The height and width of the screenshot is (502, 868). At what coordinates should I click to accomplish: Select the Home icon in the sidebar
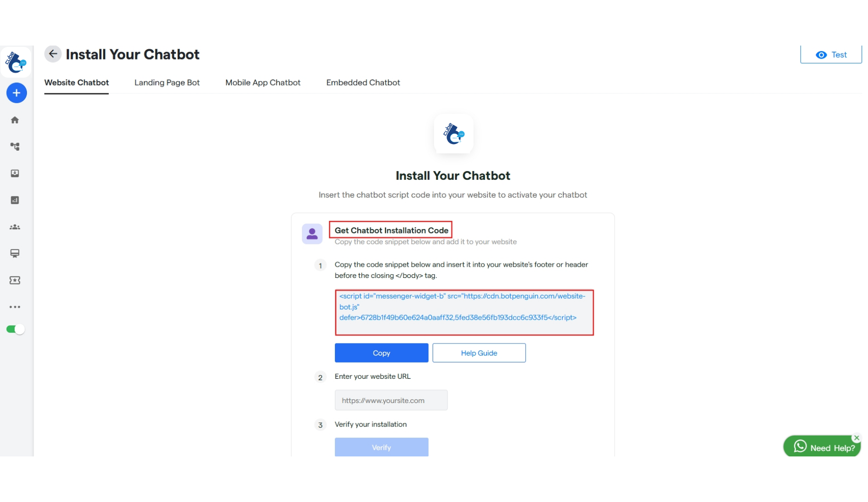tap(15, 120)
